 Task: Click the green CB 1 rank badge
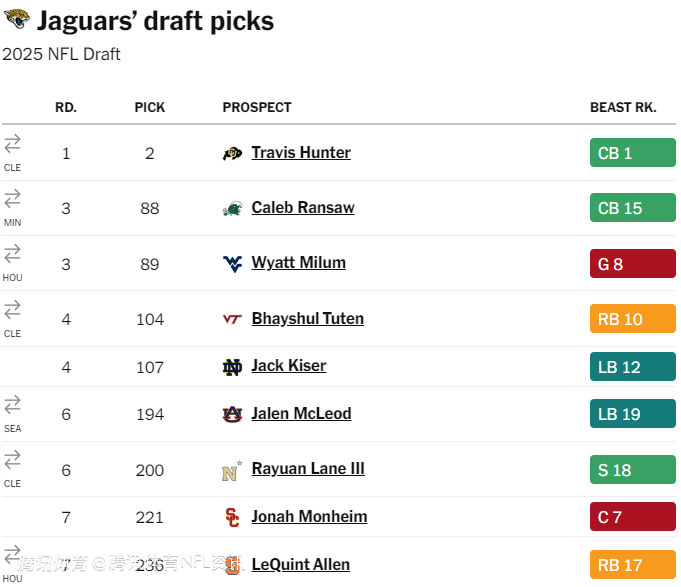pos(632,153)
